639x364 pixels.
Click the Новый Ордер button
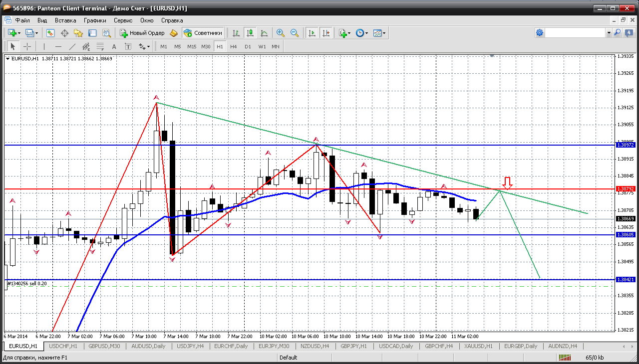(x=142, y=33)
